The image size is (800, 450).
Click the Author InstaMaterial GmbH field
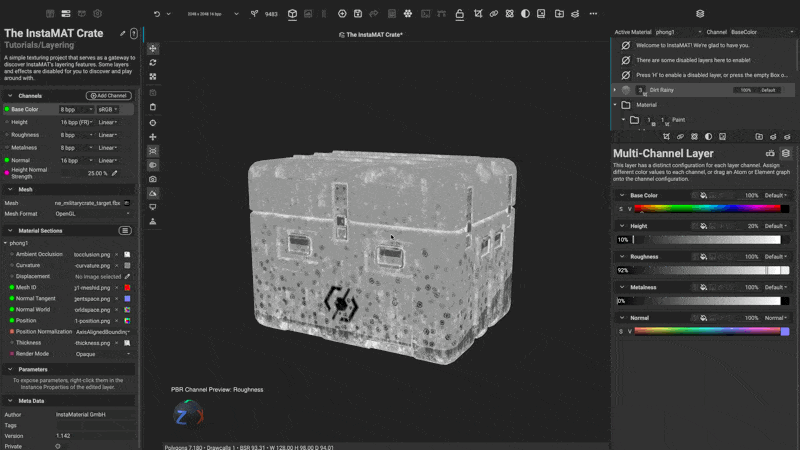[x=94, y=415]
